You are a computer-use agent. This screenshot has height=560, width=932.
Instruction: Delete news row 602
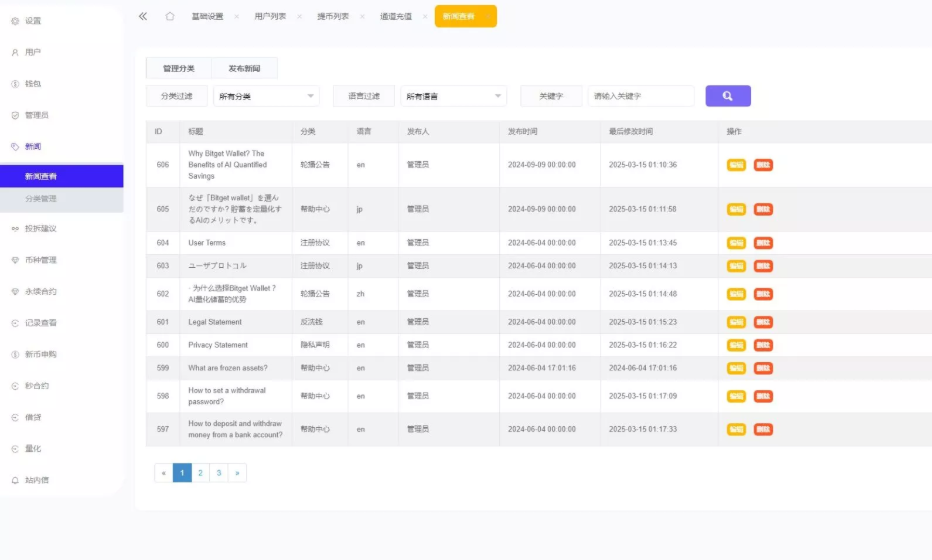763,294
